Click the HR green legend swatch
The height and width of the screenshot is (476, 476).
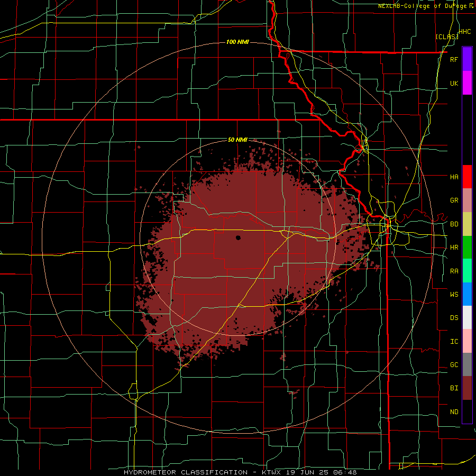[467, 247]
